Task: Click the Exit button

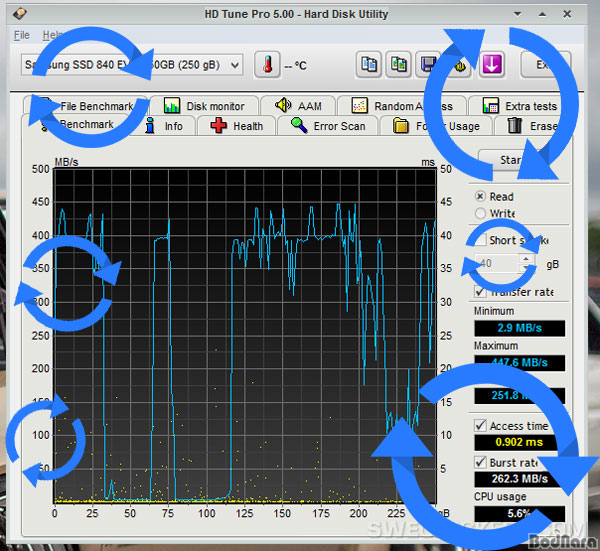Action: (546, 65)
